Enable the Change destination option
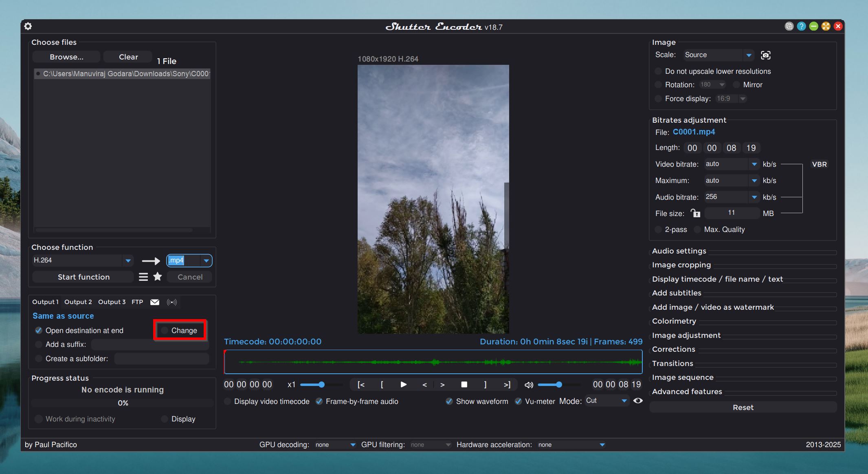The image size is (868, 474). (x=165, y=331)
